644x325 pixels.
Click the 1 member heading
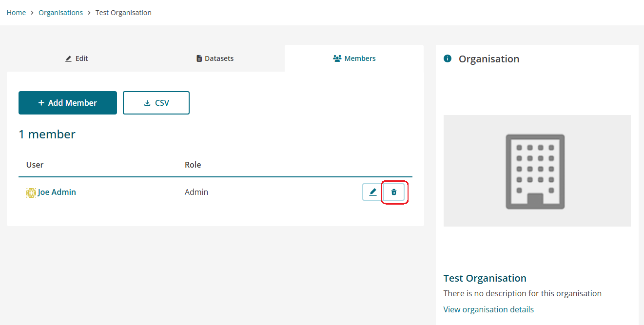pos(47,134)
